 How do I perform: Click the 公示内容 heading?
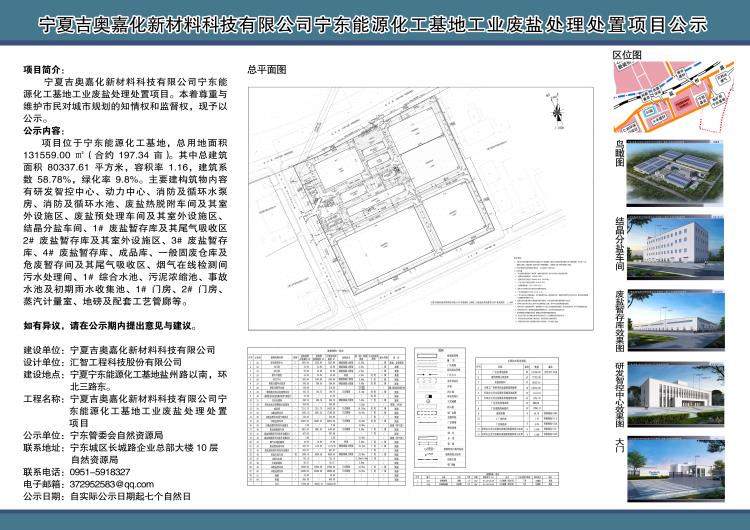pos(44,131)
